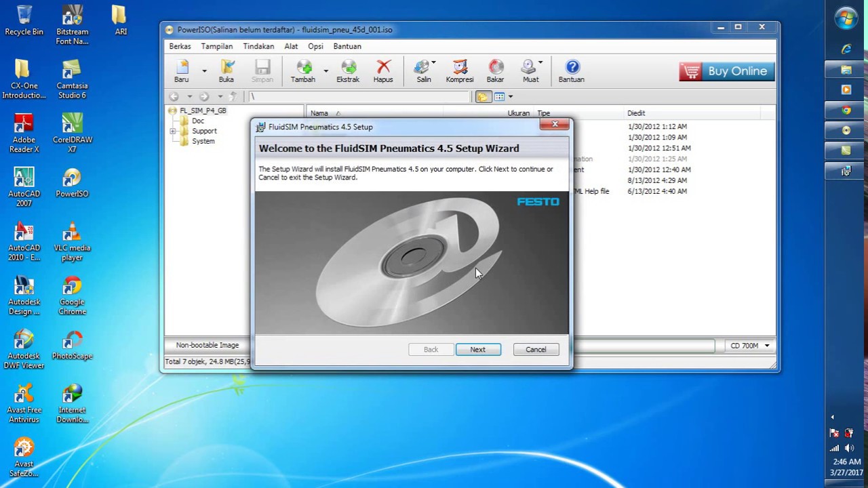Image resolution: width=868 pixels, height=488 pixels.
Task: Select VLC media player desktop icon
Action: tap(72, 241)
